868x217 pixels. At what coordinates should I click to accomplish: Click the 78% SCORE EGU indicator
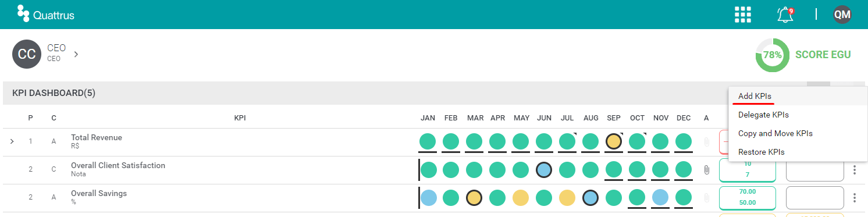pos(803,55)
